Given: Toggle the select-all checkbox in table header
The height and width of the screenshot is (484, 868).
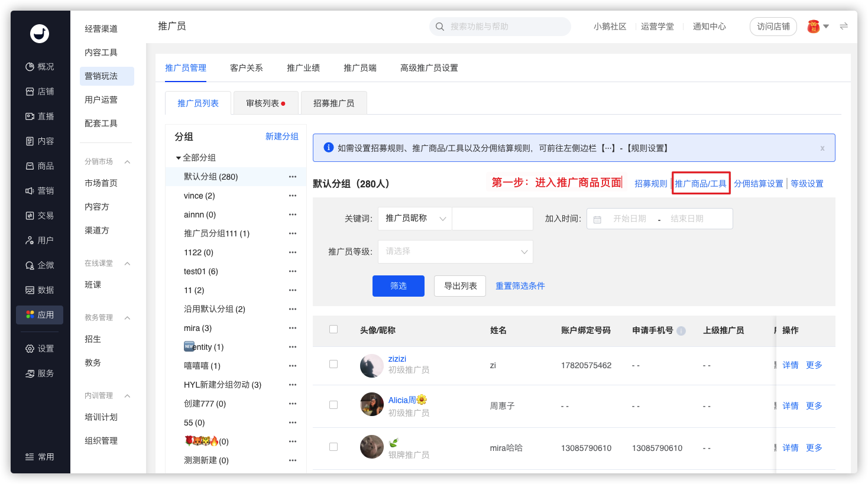Looking at the screenshot, I should (x=333, y=330).
